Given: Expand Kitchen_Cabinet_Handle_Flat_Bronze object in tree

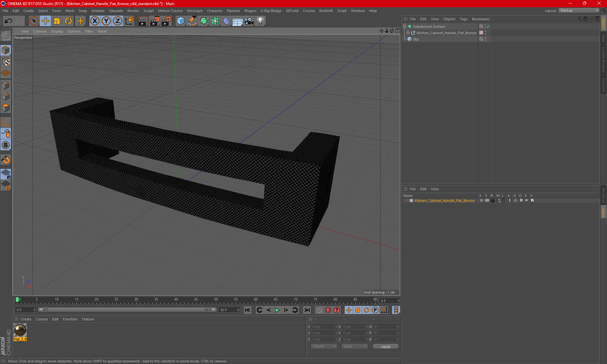Looking at the screenshot, I should point(408,33).
